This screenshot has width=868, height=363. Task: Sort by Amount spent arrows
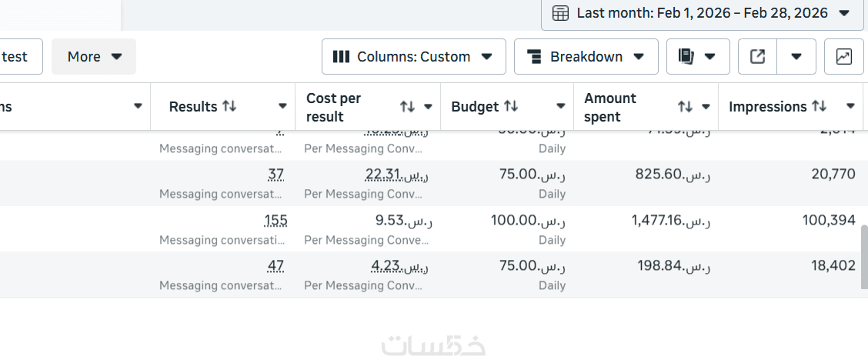[x=684, y=107]
